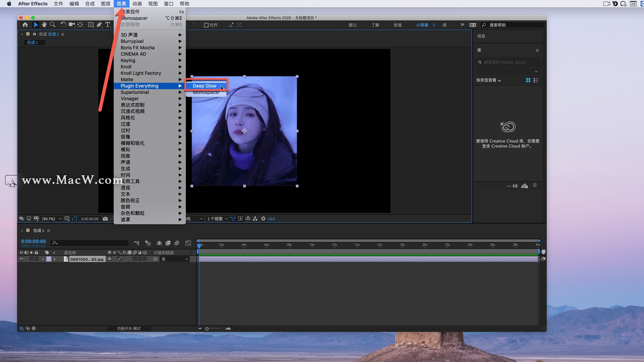This screenshot has width=644, height=362.
Task: Click the 颜色校正 submenu expander
Action: tap(180, 201)
